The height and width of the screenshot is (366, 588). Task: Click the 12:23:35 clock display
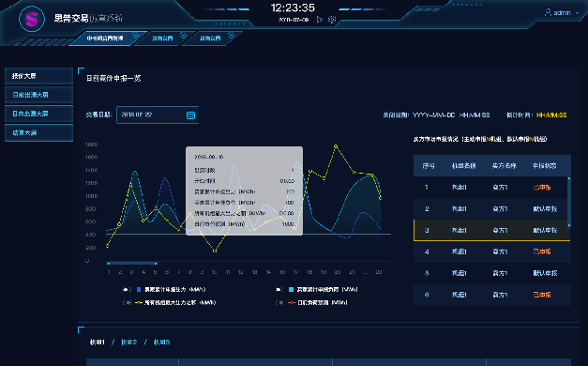tap(293, 8)
